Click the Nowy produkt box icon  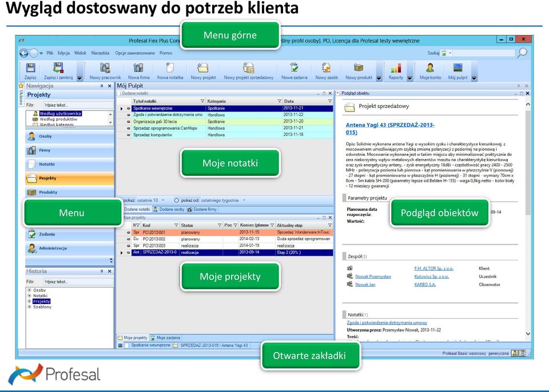click(x=359, y=68)
